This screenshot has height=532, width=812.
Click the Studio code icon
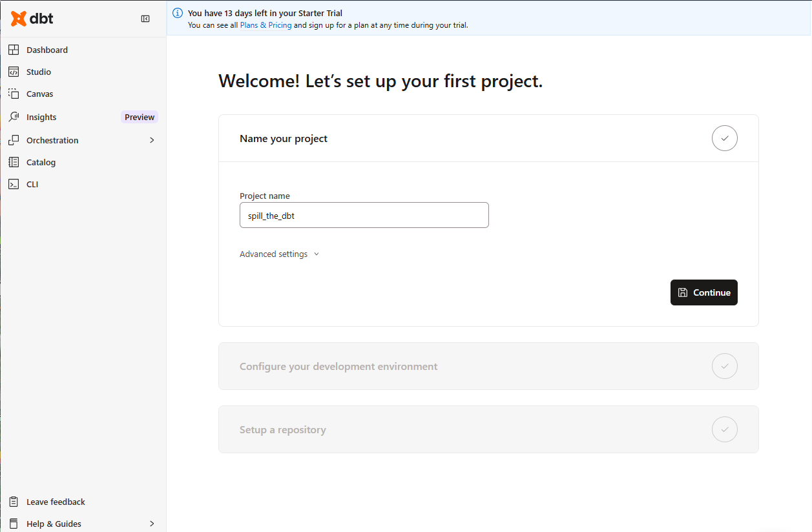pyautogui.click(x=14, y=72)
